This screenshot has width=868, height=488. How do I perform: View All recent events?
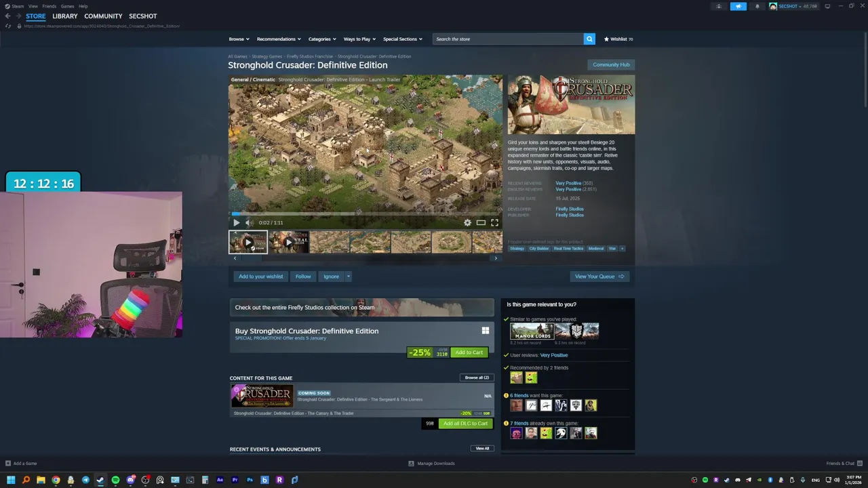pyautogui.click(x=482, y=449)
